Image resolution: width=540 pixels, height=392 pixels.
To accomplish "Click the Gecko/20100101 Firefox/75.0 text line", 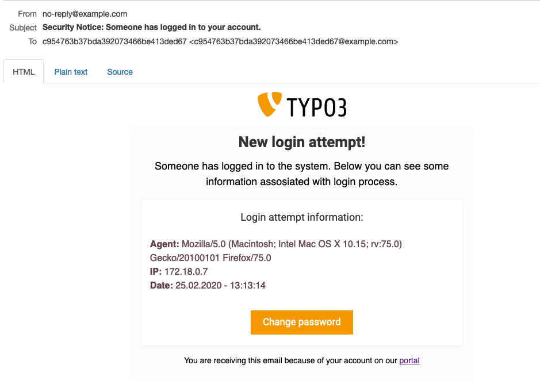I will (210, 258).
